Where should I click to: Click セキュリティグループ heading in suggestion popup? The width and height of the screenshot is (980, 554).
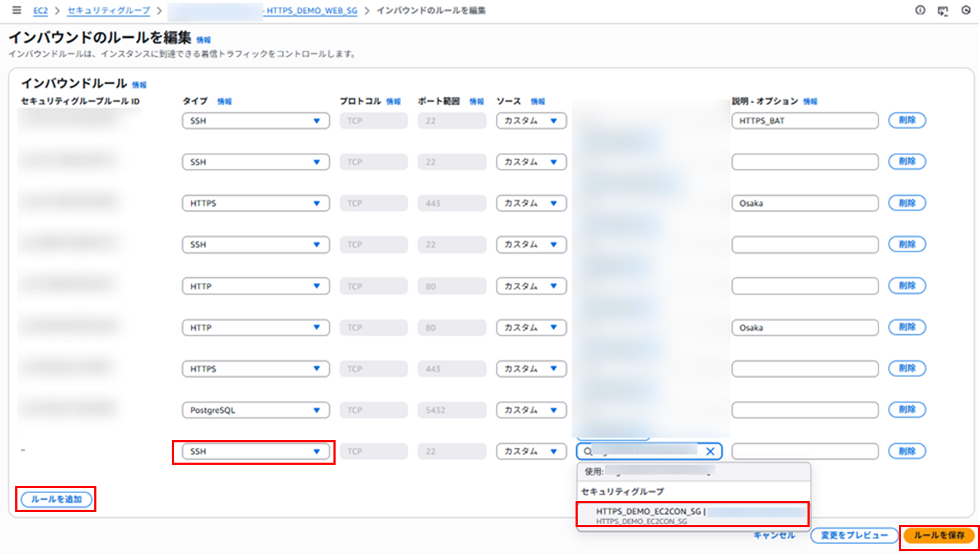pos(622,492)
